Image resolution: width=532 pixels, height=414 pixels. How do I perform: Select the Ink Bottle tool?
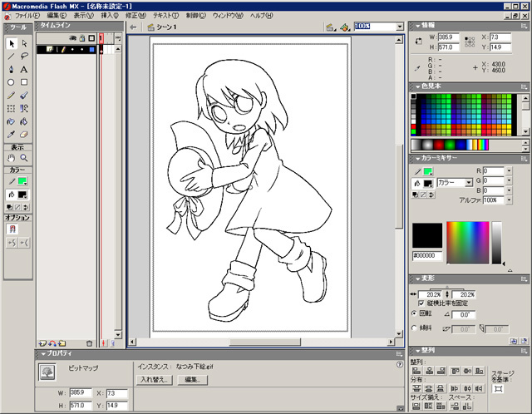tap(11, 121)
